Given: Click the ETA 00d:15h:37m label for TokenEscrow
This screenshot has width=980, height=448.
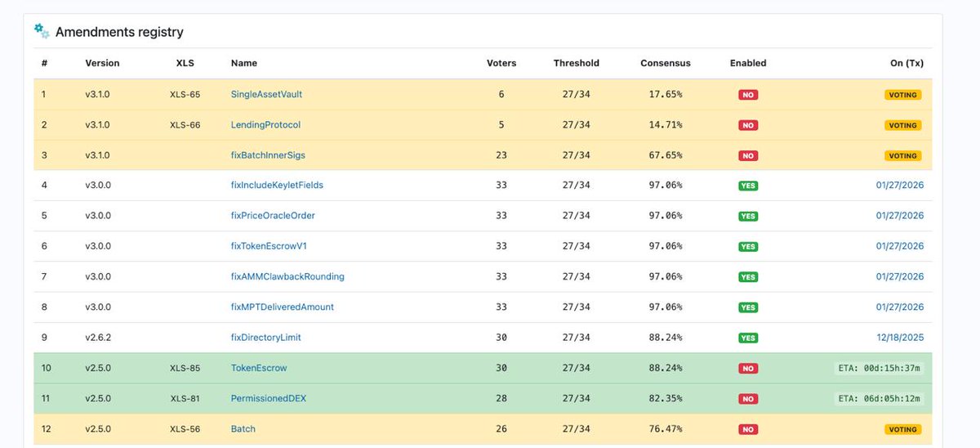Looking at the screenshot, I should tap(880, 368).
